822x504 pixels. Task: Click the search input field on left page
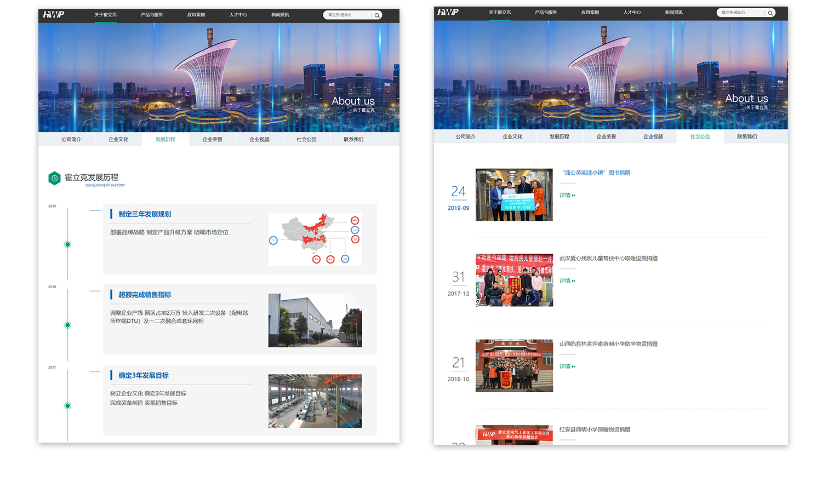pos(347,15)
